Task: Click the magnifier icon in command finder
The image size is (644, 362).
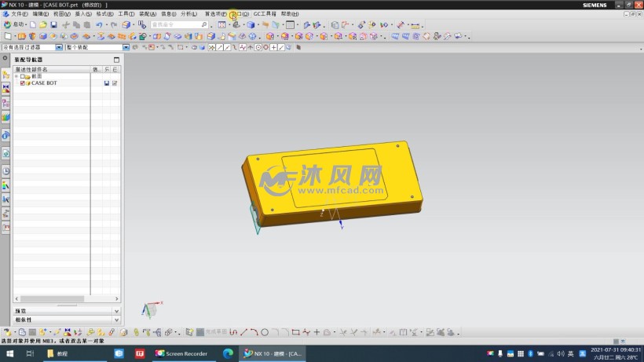Action: (x=204, y=25)
